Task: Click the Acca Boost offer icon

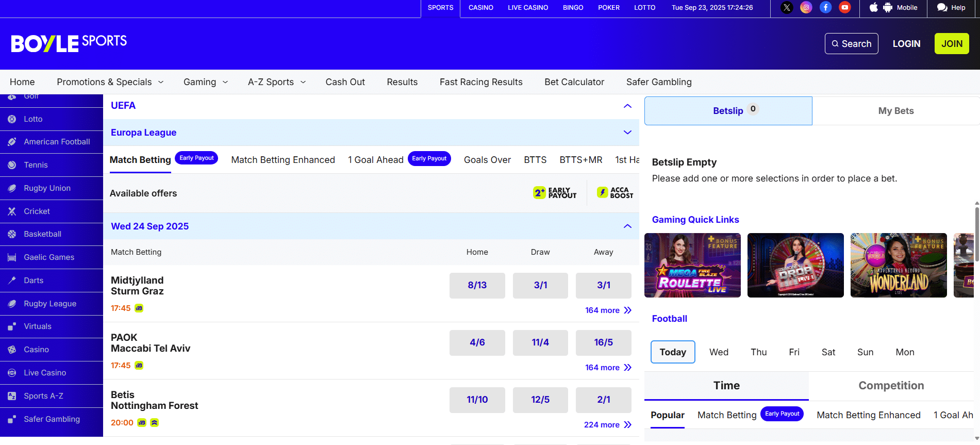Action: pyautogui.click(x=615, y=193)
